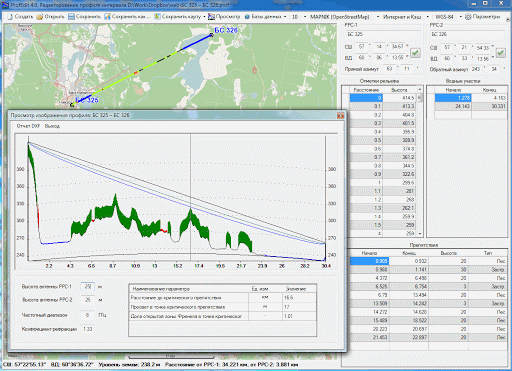Open the Просмотр profile view icon

click(211, 17)
